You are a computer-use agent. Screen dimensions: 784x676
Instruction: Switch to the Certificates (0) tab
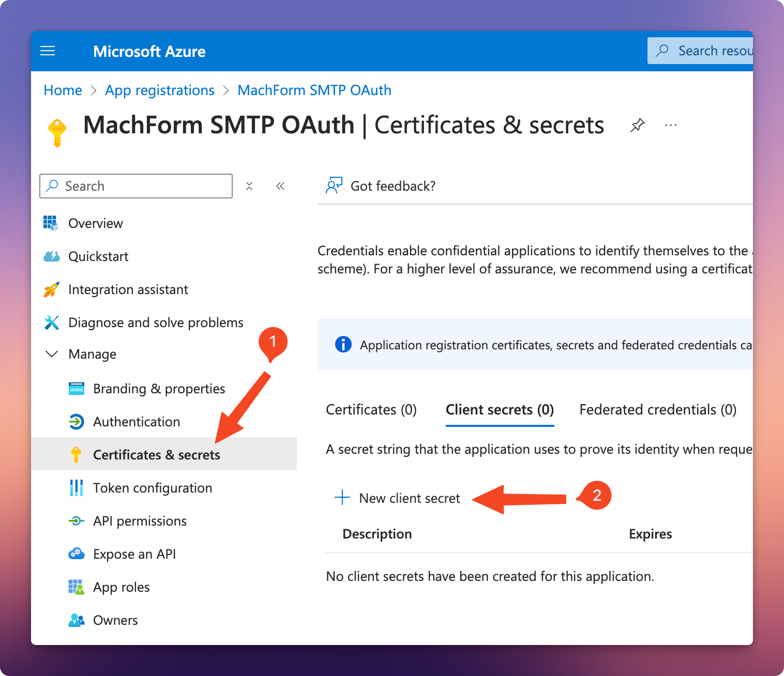pyautogui.click(x=371, y=410)
